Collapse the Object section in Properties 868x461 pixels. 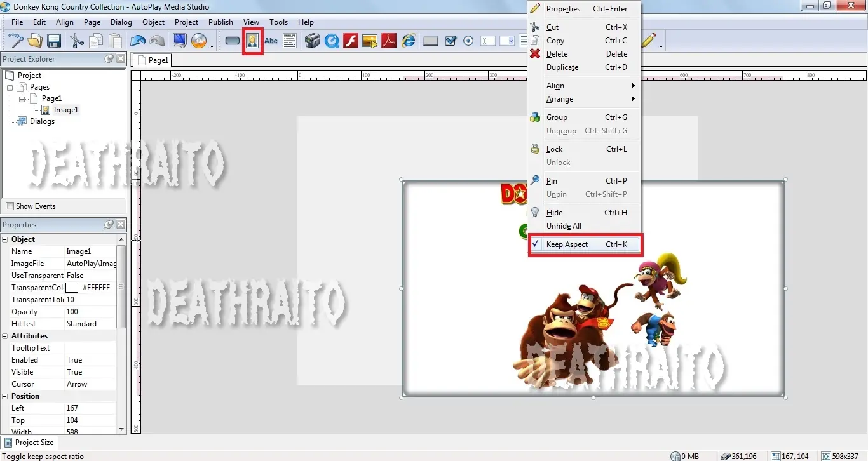[5, 239]
